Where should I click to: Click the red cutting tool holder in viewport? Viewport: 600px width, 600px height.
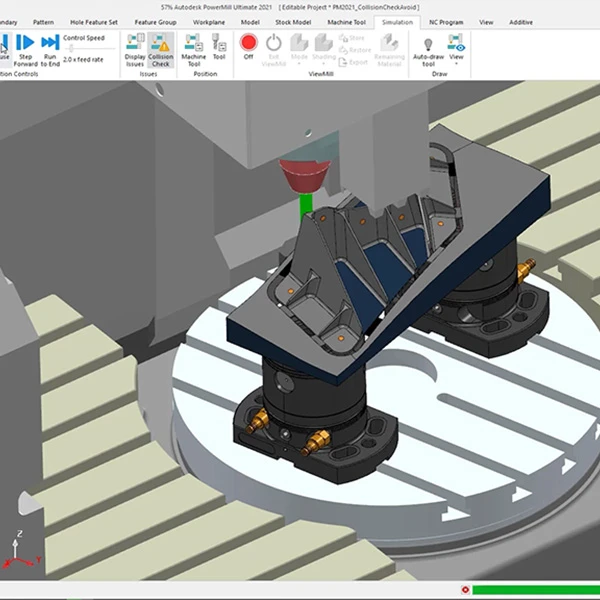click(305, 176)
